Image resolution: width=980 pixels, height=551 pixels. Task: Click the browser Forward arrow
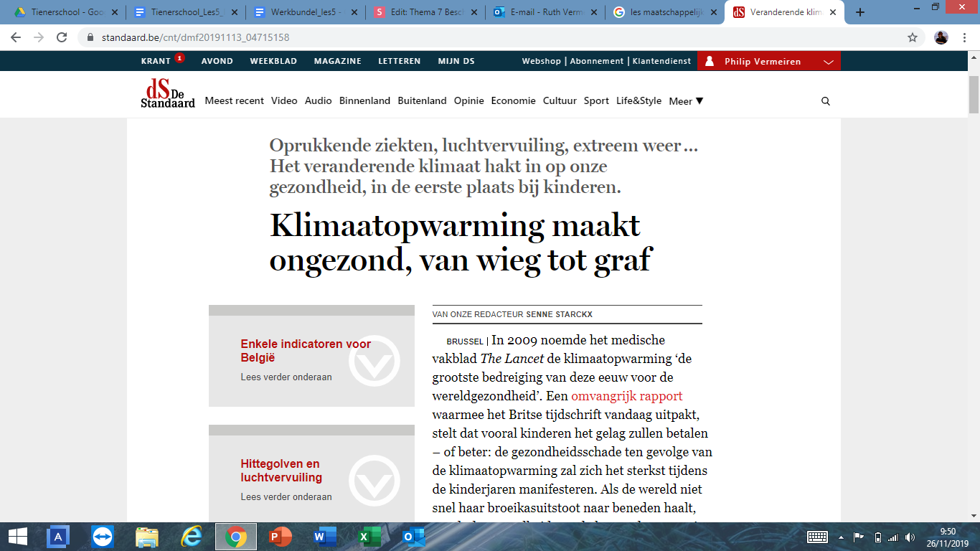pyautogui.click(x=39, y=37)
